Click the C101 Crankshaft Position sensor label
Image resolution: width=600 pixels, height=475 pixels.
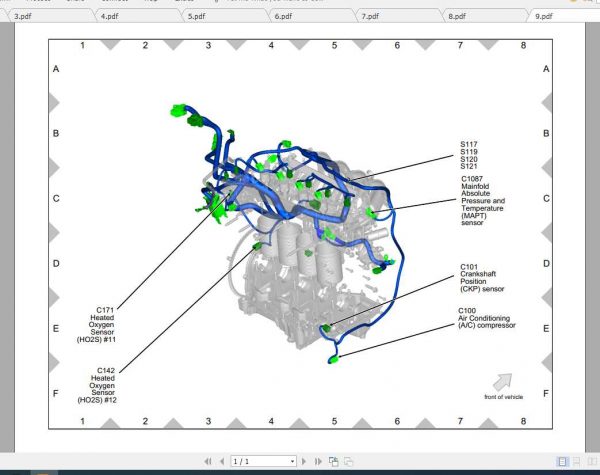482,278
